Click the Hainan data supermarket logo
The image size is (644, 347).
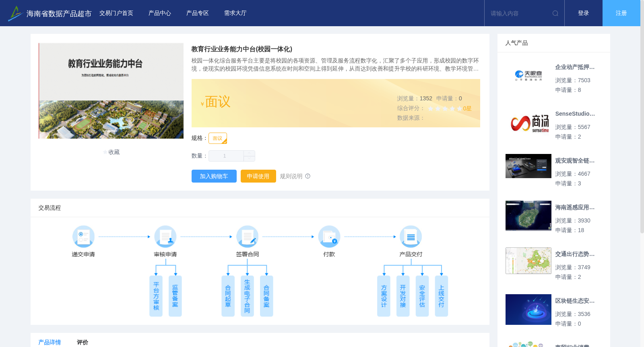(15, 13)
